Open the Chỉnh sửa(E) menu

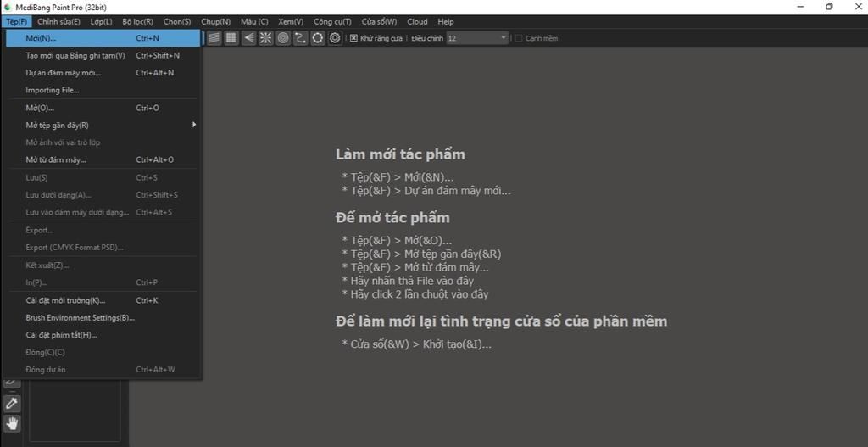click(x=58, y=21)
